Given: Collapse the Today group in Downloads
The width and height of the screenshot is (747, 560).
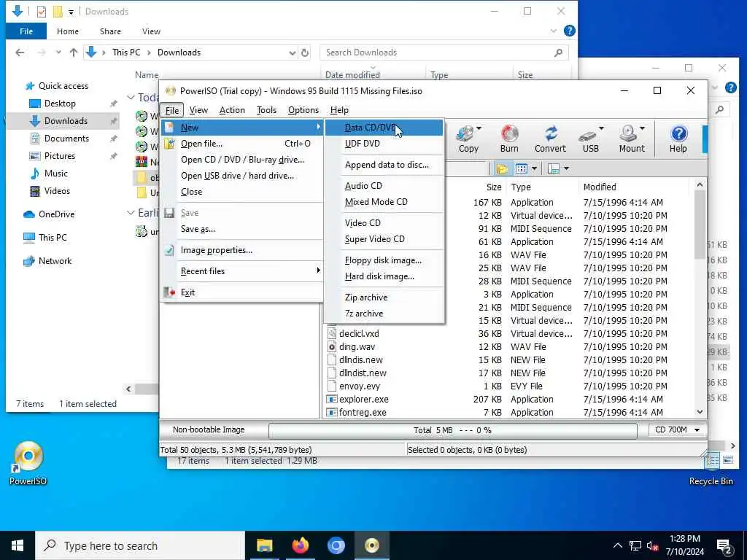Looking at the screenshot, I should 131,97.
